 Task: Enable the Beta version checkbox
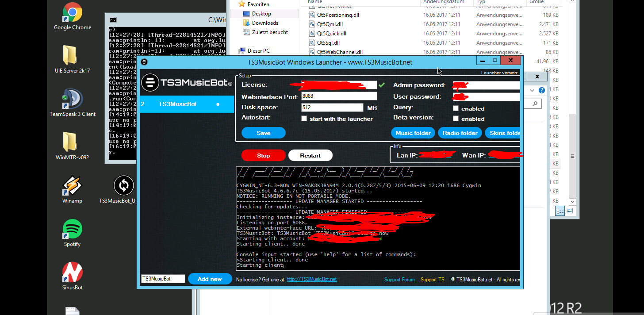[x=456, y=119]
